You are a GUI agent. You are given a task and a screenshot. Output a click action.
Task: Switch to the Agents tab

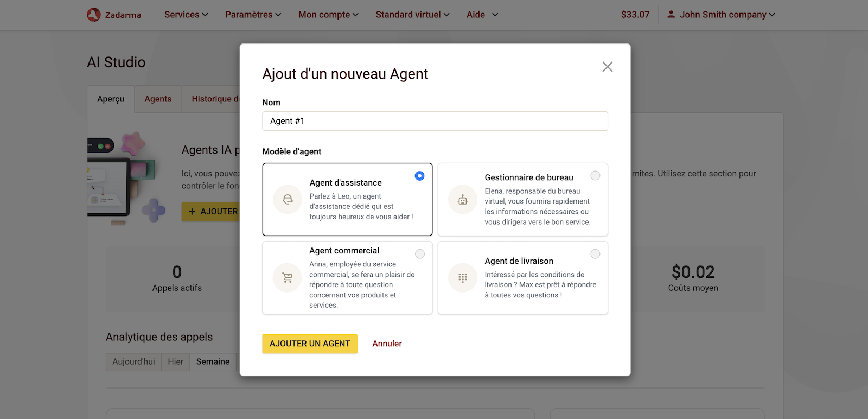158,99
